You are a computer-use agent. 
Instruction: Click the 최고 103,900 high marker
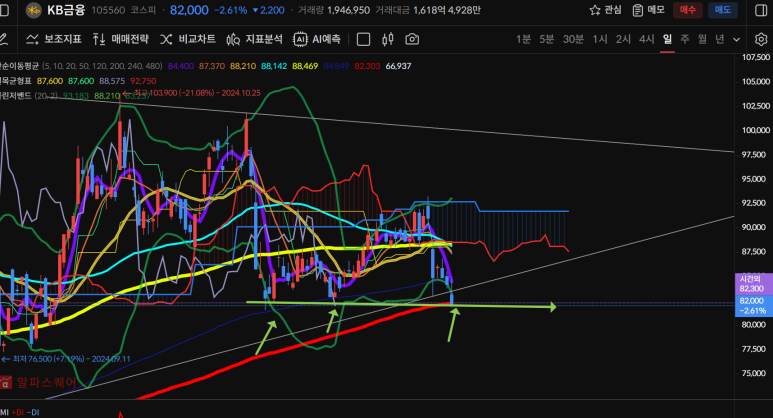click(x=191, y=93)
